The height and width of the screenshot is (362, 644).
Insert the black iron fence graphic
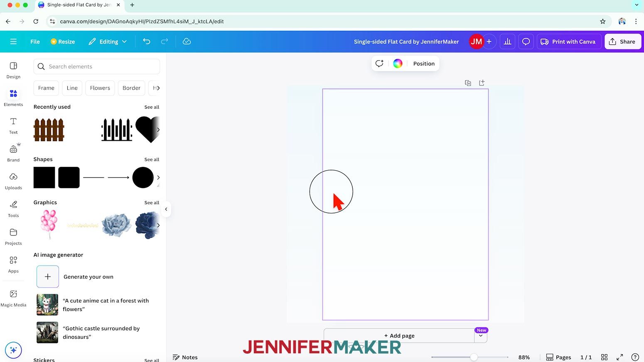tap(117, 130)
